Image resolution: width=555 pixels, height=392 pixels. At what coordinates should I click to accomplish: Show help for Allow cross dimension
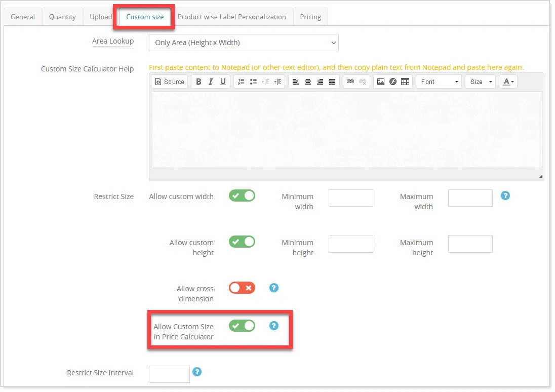click(x=273, y=288)
